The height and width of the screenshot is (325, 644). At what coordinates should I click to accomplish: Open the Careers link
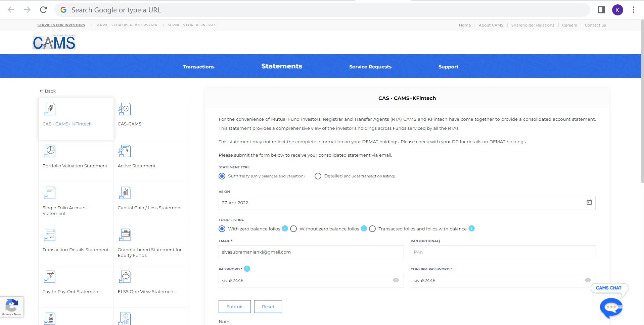[569, 25]
